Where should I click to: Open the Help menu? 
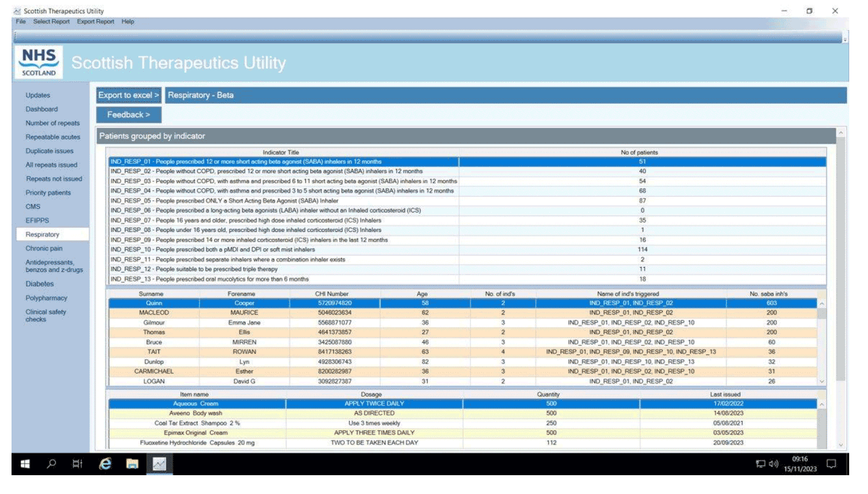coord(127,22)
